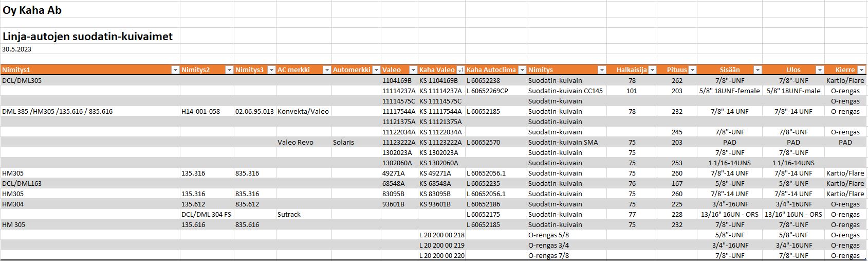The image size is (868, 261).
Task: Select the L 20 200 00 220 cell
Action: [441, 256]
